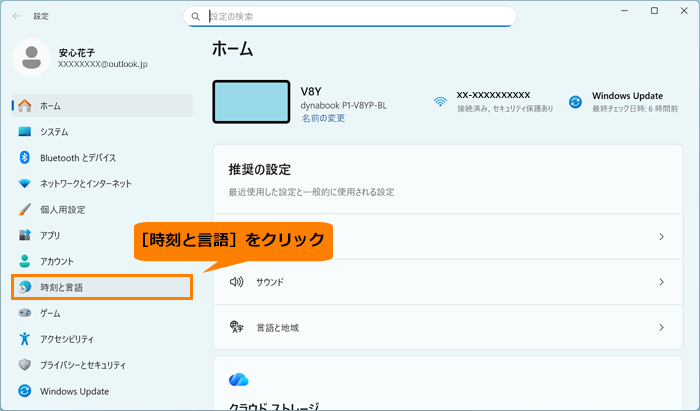Open ネットワークとインターネット settings
This screenshot has width=700, height=411.
(x=102, y=183)
